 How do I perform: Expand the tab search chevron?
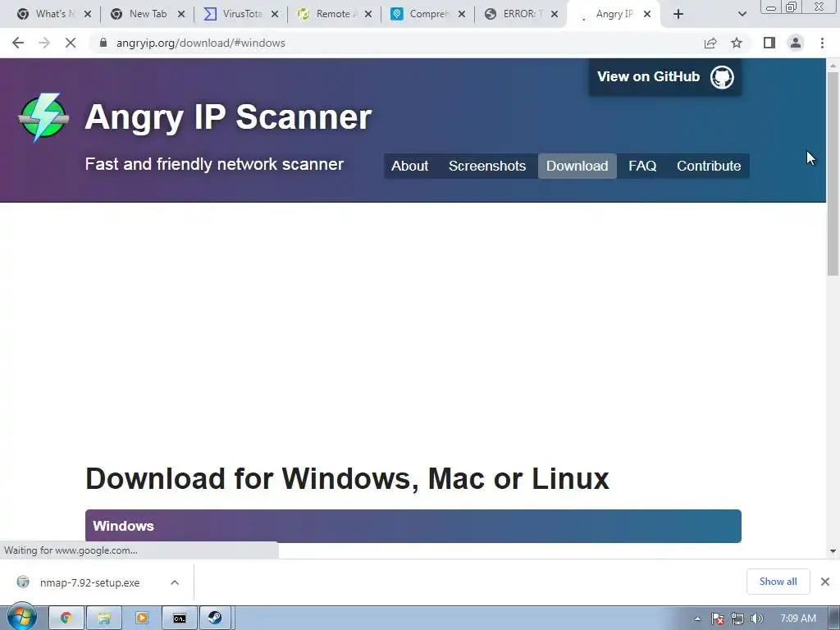(x=742, y=14)
